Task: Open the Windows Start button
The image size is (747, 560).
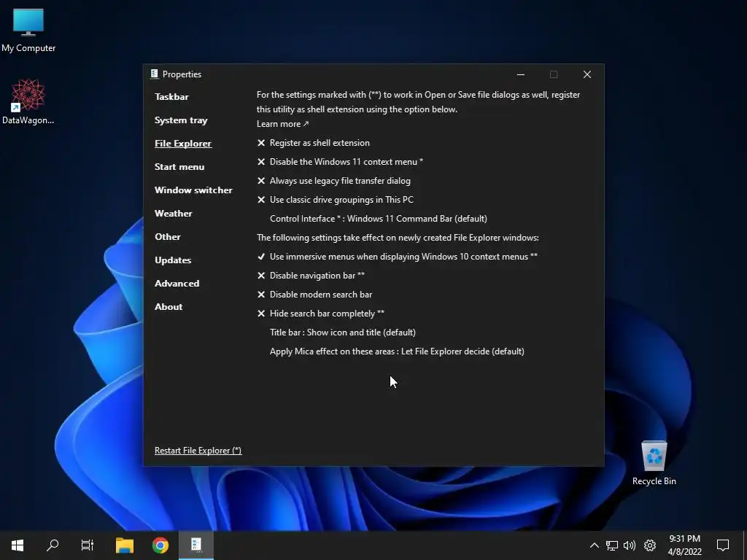Action: pyautogui.click(x=18, y=545)
